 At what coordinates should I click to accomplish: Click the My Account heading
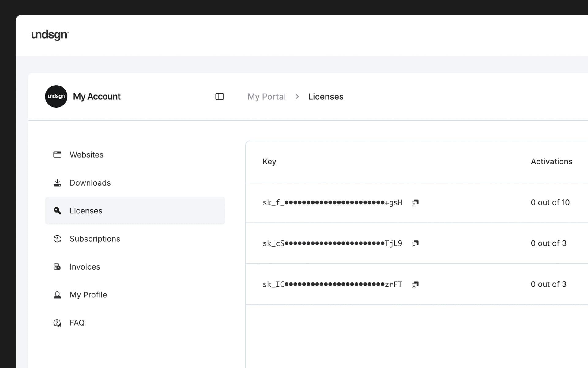pos(97,97)
